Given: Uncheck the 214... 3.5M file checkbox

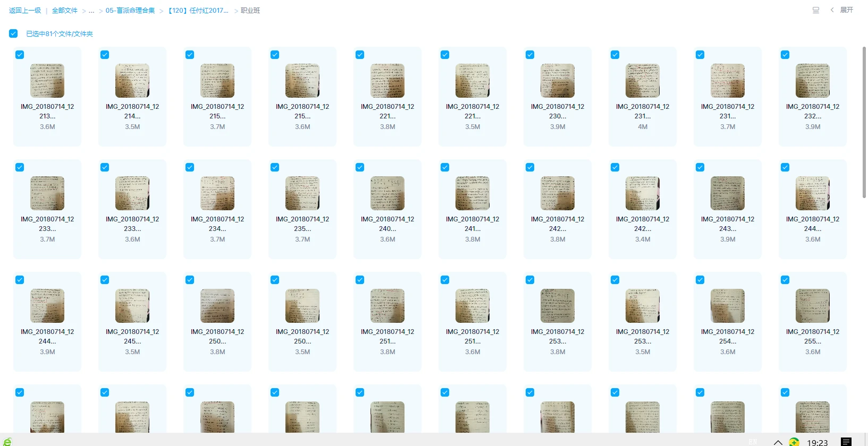Looking at the screenshot, I should pyautogui.click(x=105, y=55).
